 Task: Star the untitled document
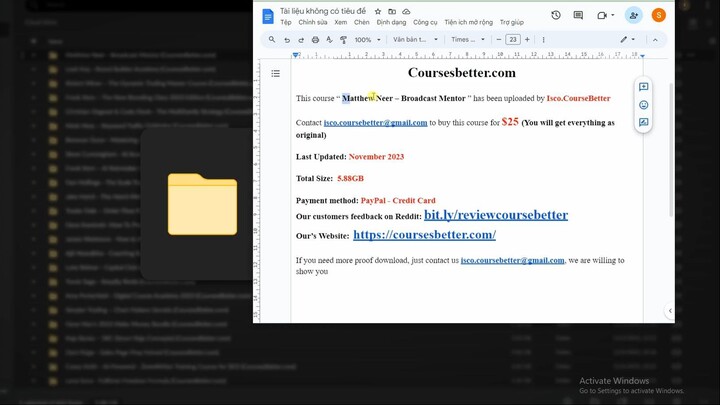click(377, 11)
